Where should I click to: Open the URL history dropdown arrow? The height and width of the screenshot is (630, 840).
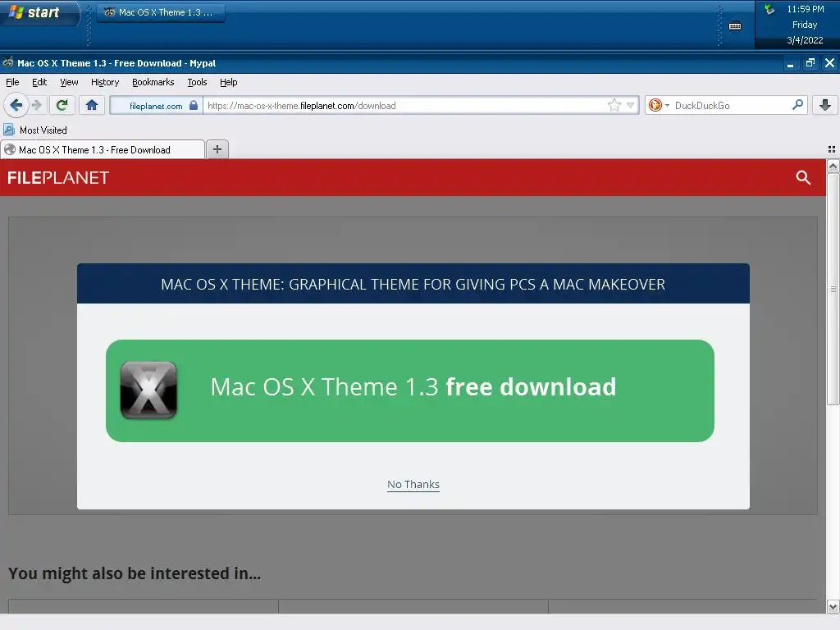tap(631, 106)
